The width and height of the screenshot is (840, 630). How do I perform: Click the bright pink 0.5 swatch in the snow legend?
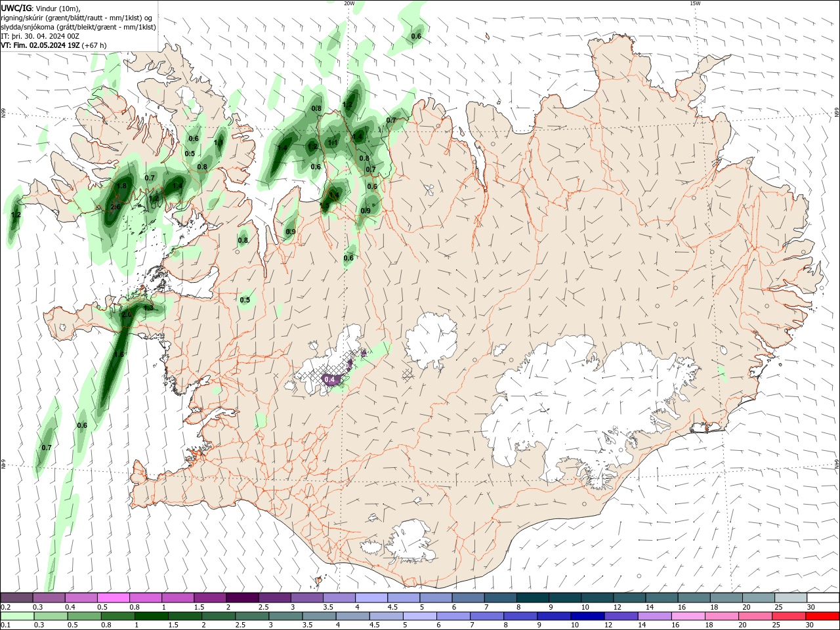click(x=114, y=598)
